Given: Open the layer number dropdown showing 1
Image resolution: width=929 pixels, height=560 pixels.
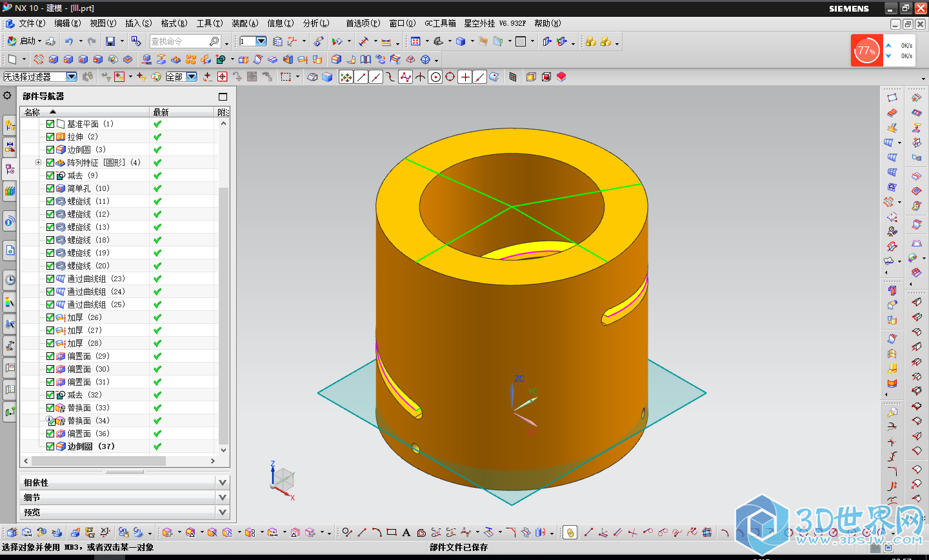Looking at the screenshot, I should (x=261, y=41).
